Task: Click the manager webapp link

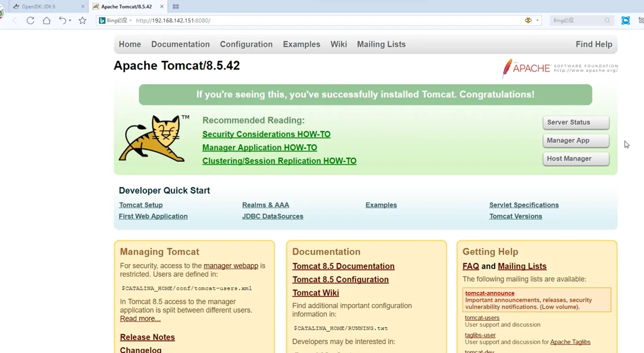Action: tap(231, 266)
